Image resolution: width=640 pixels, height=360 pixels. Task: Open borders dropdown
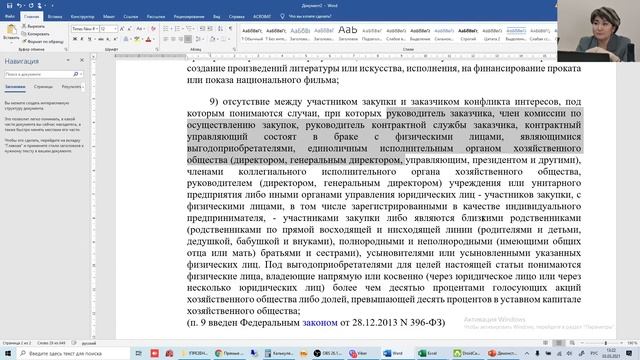(228, 39)
